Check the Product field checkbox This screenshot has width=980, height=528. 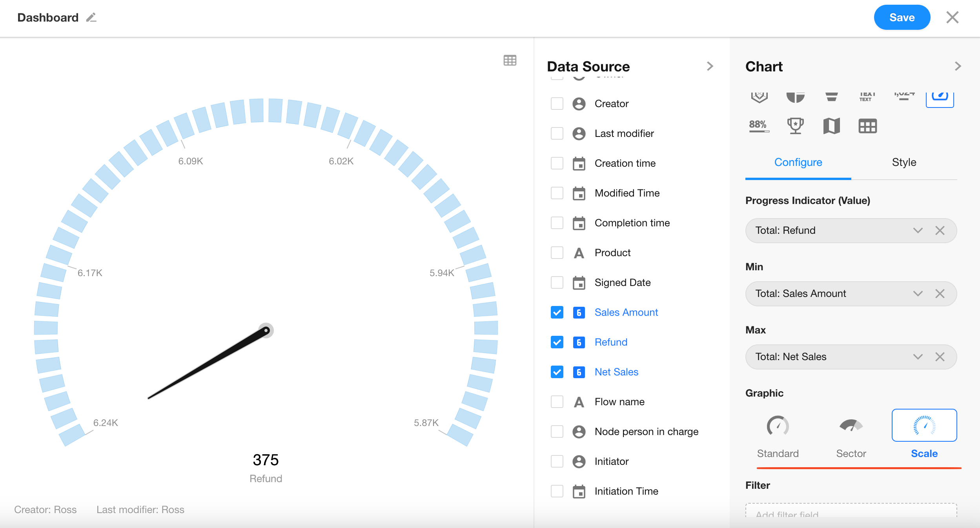tap(557, 253)
